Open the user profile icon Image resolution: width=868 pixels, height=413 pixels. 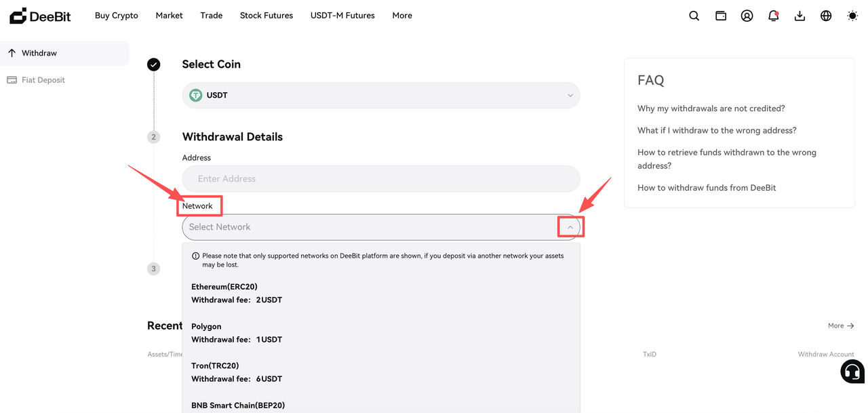click(x=747, y=16)
